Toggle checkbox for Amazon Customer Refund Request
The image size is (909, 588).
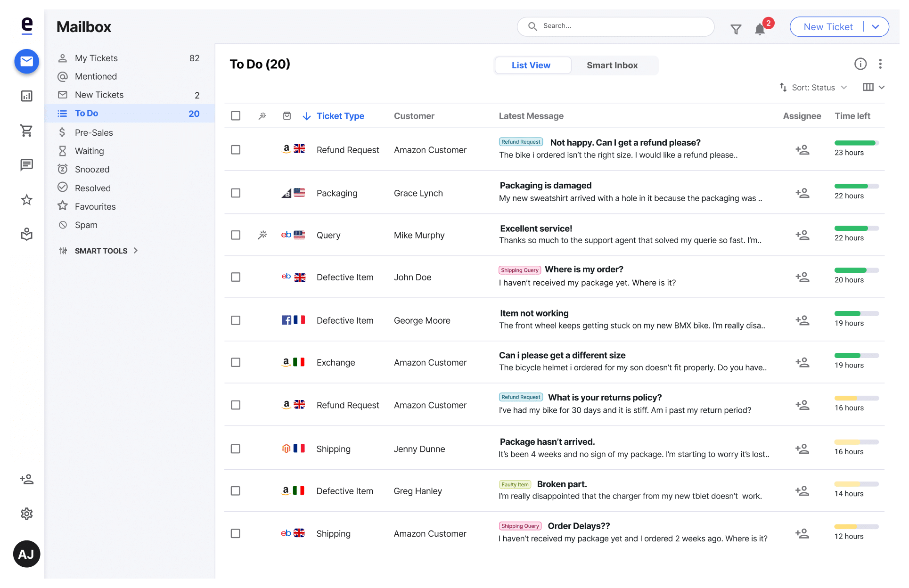pos(237,149)
